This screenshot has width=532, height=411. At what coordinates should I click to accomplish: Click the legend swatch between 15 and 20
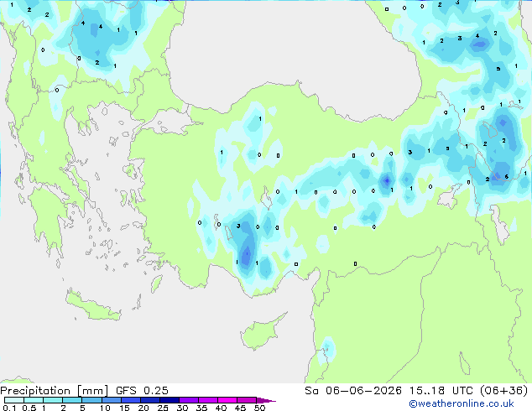[x=130, y=400]
